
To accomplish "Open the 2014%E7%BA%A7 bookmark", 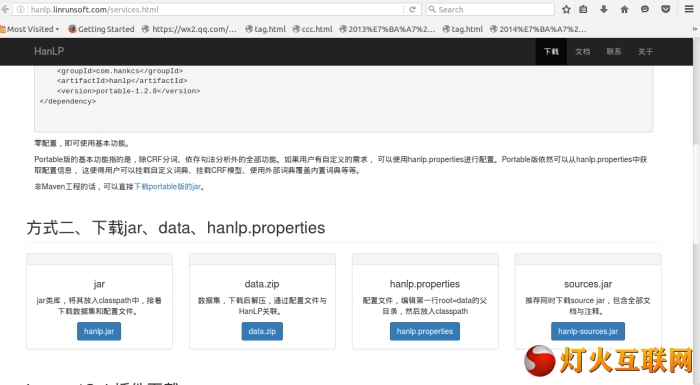I will click(x=538, y=29).
